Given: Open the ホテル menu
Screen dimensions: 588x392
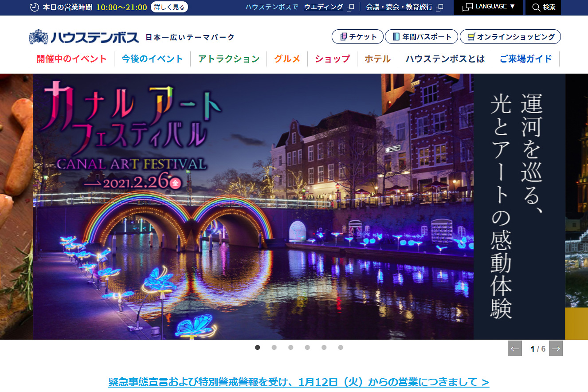Looking at the screenshot, I should click(378, 59).
